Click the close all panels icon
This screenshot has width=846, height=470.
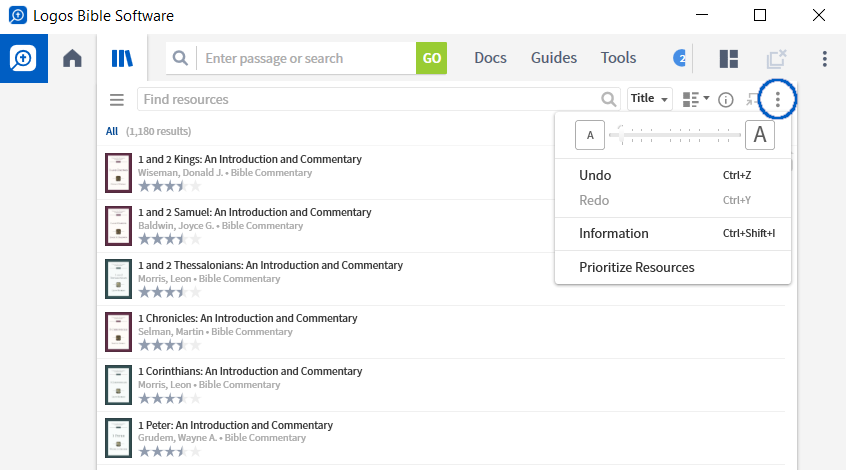[x=776, y=58]
